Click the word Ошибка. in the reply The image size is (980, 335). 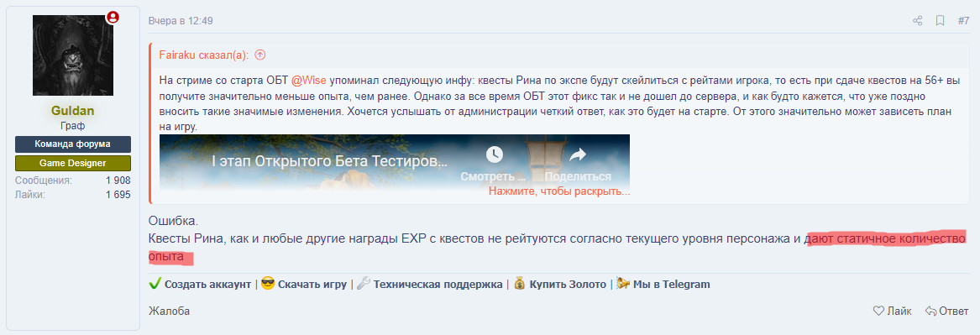[x=173, y=221]
